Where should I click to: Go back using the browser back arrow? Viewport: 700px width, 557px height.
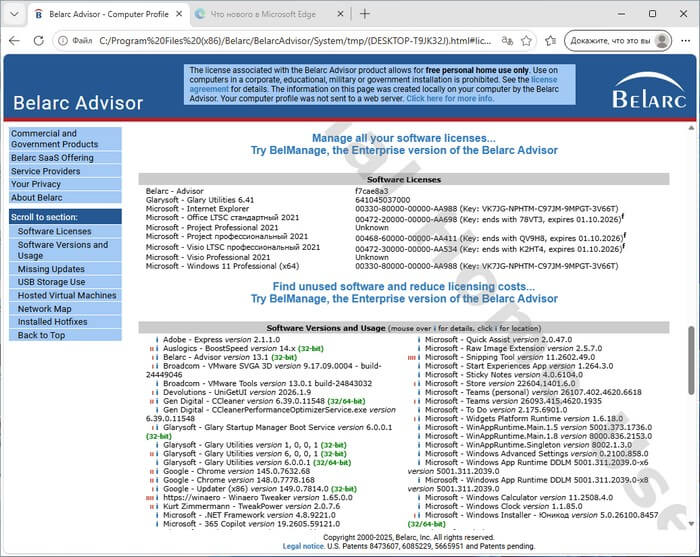click(14, 41)
